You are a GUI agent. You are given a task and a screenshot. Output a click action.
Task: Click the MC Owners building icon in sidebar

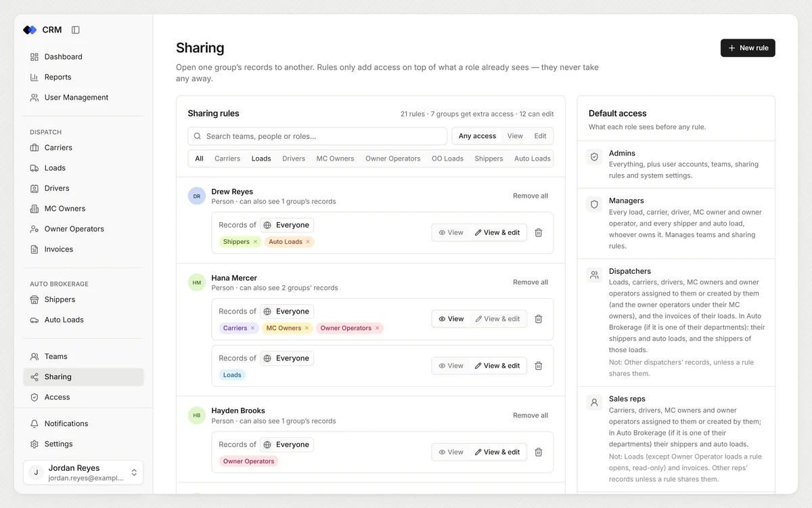[x=35, y=209]
